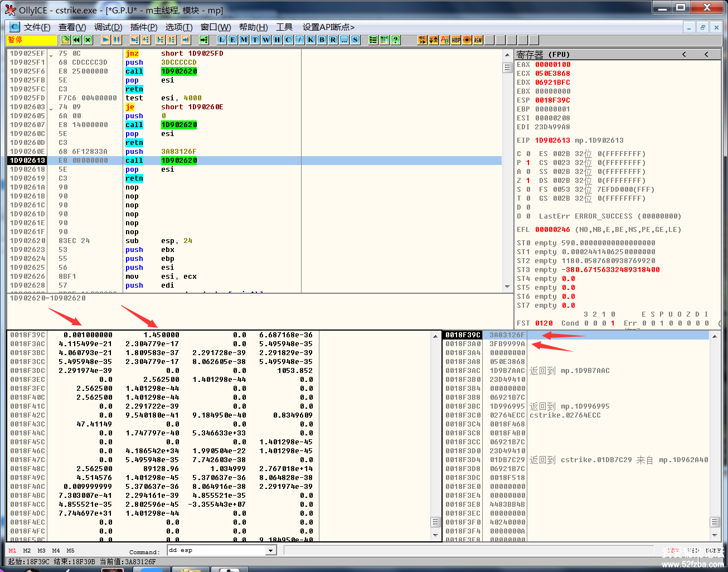This screenshot has height=572, width=728.
Task: Click the Restart program (rewind) icon
Action: 76,40
